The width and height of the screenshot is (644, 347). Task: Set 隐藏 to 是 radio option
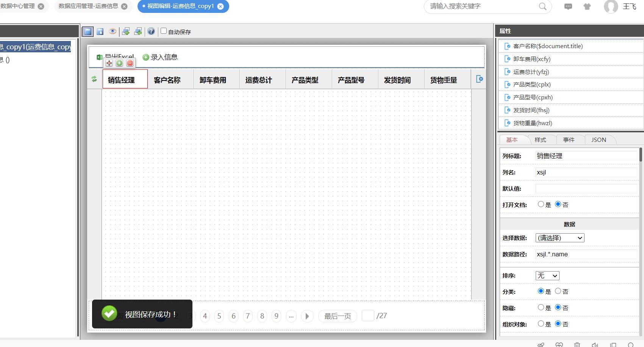[x=541, y=307]
